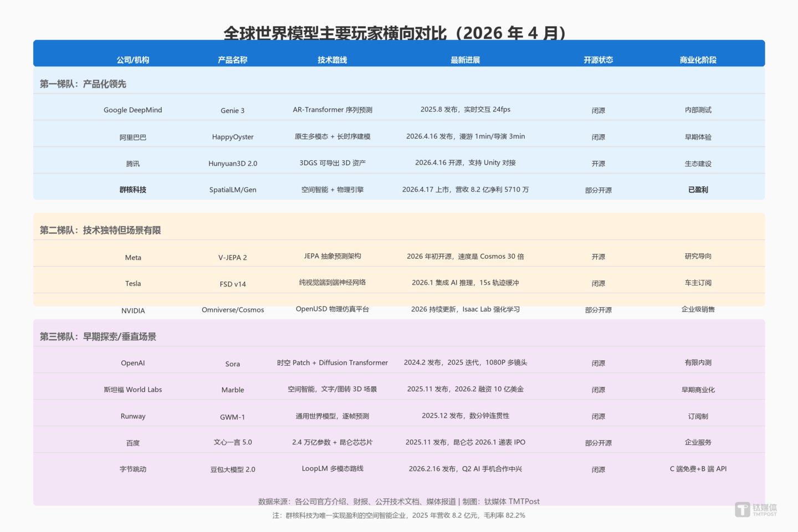798x532 pixels.
Task: Click the 文心一言 5.0 entry
Action: pos(232,442)
